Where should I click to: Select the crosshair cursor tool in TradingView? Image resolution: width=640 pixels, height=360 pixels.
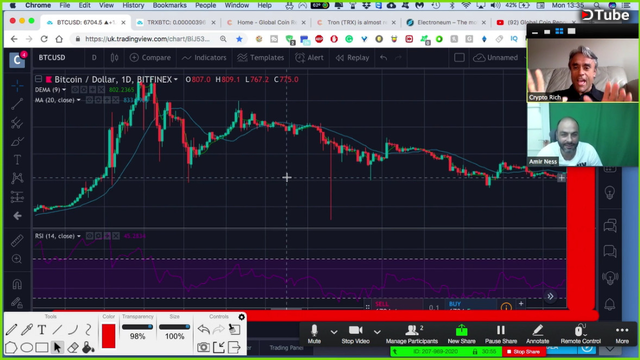[17, 86]
